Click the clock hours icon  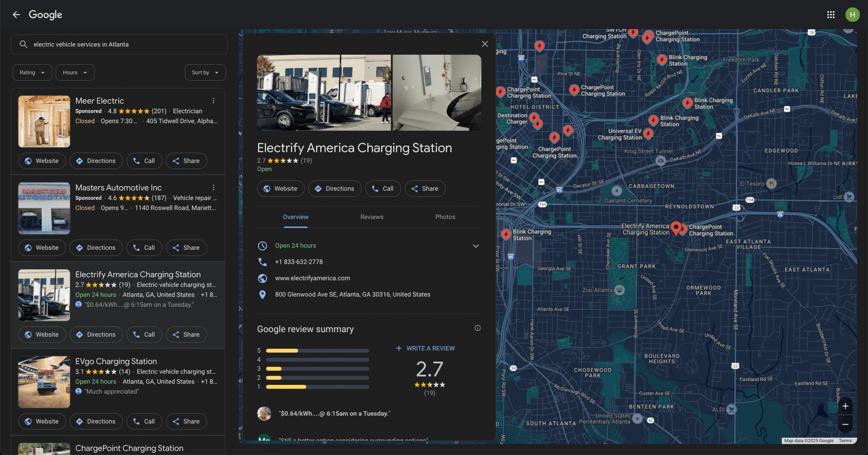click(263, 246)
